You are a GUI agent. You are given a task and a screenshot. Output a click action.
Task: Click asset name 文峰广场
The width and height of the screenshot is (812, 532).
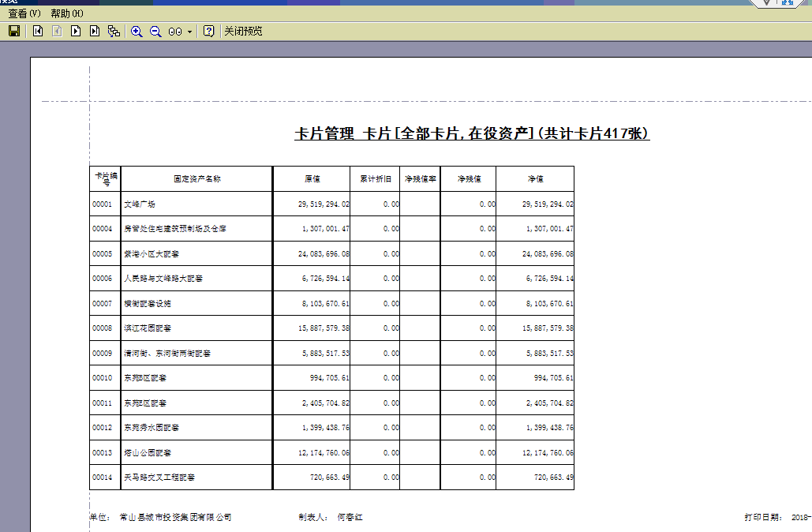140,204
